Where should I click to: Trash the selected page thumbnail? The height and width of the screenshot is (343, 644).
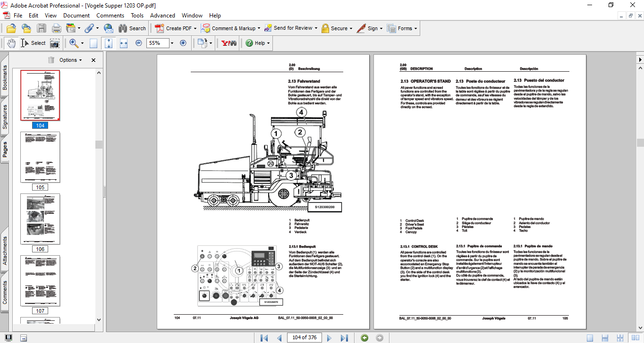pyautogui.click(x=51, y=60)
